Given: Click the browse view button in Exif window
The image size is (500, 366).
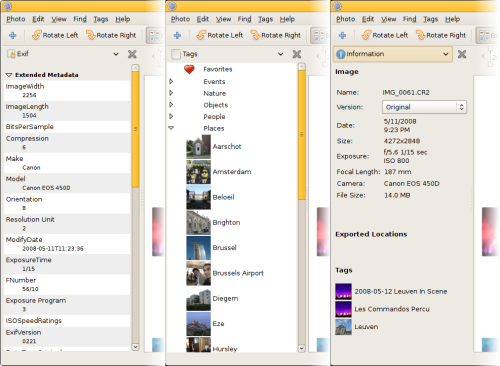Looking at the screenshot, I should (155, 36).
